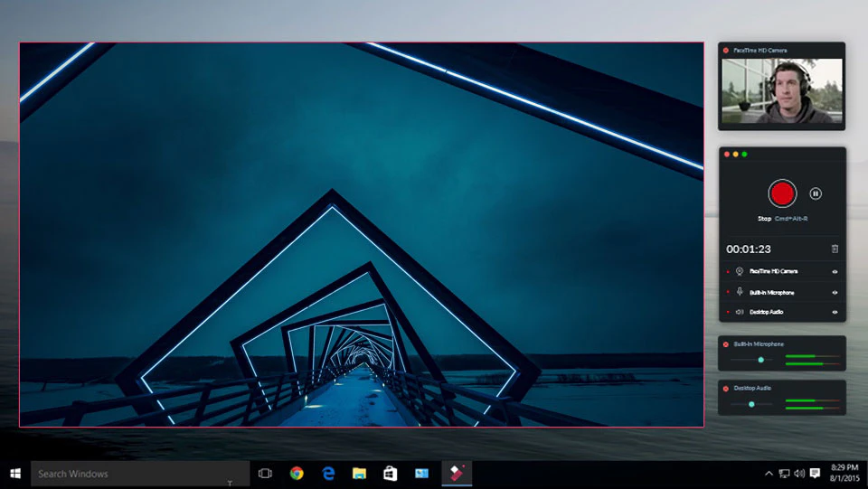Stop the recording with the red record button
The image size is (868, 489).
[781, 193]
